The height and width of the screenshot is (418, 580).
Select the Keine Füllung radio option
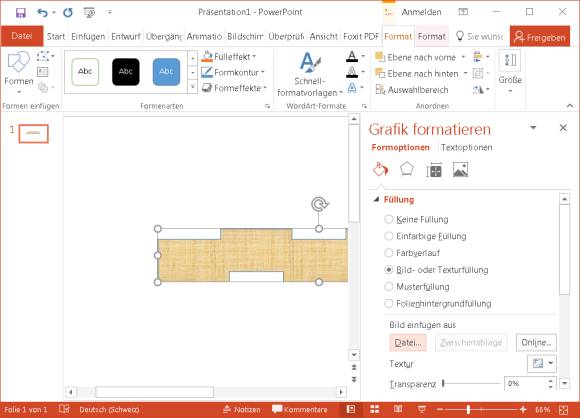[388, 219]
